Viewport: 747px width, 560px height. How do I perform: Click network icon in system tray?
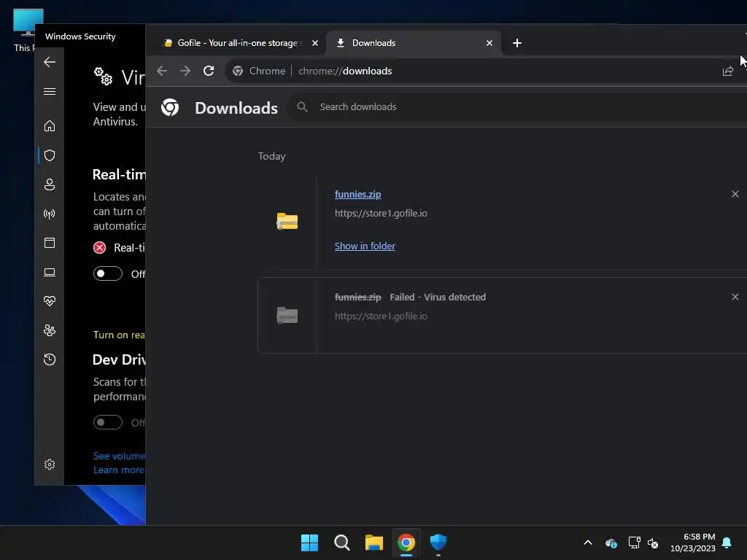(x=634, y=542)
